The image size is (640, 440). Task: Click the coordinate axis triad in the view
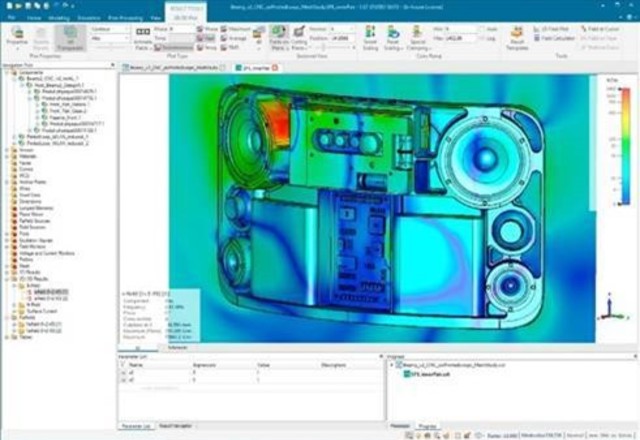coord(610,308)
